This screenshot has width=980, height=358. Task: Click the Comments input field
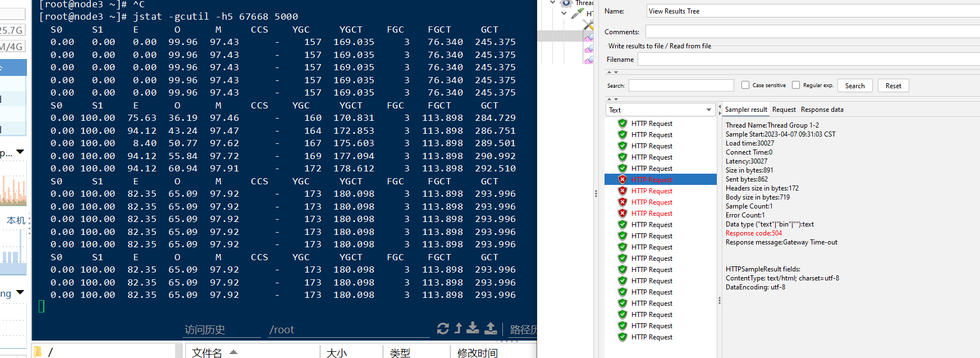pos(813,31)
